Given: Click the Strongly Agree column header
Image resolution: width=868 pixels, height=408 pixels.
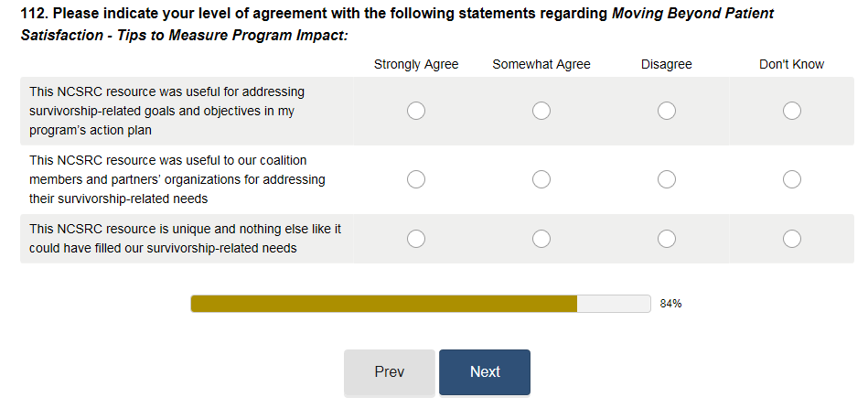Looking at the screenshot, I should [416, 64].
